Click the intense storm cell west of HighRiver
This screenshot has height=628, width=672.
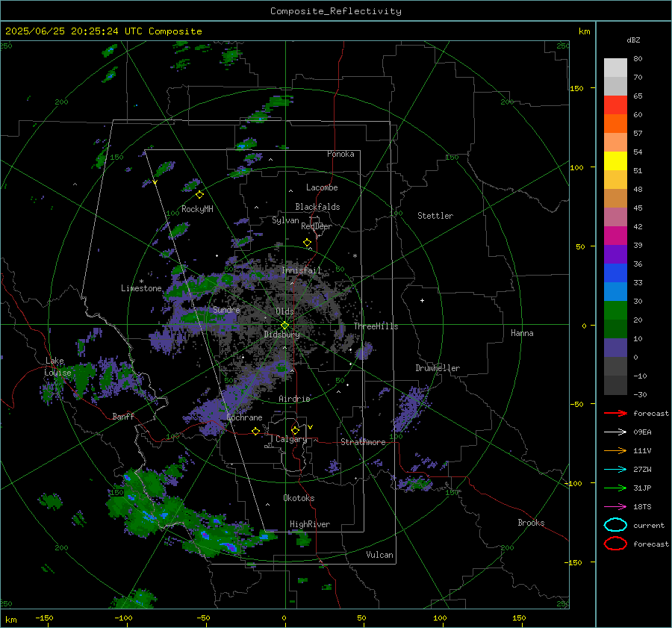[231, 547]
